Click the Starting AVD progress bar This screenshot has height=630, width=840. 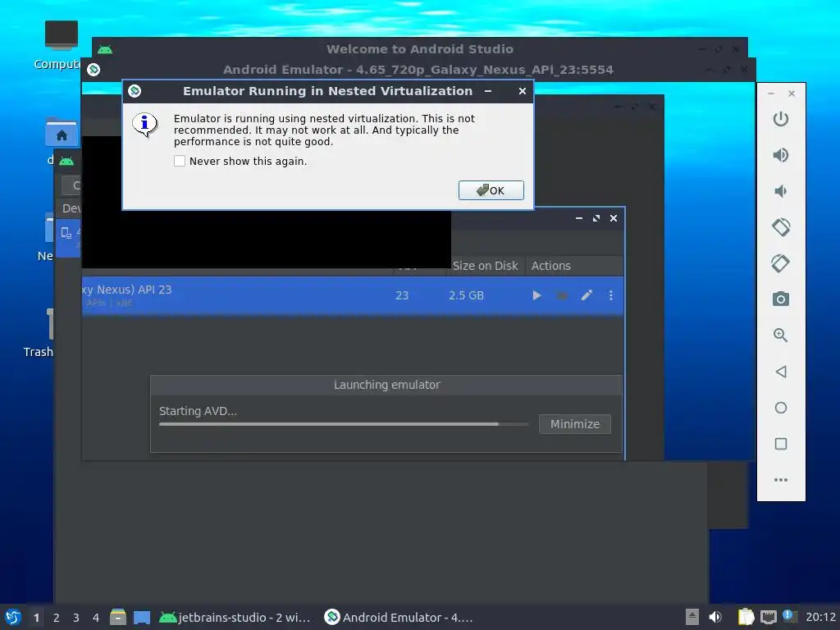344,424
